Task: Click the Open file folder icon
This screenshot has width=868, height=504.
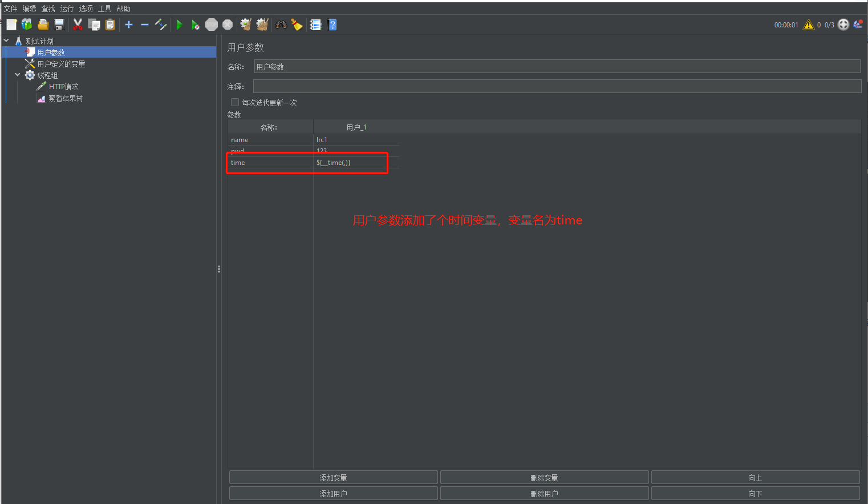Action: pyautogui.click(x=43, y=25)
